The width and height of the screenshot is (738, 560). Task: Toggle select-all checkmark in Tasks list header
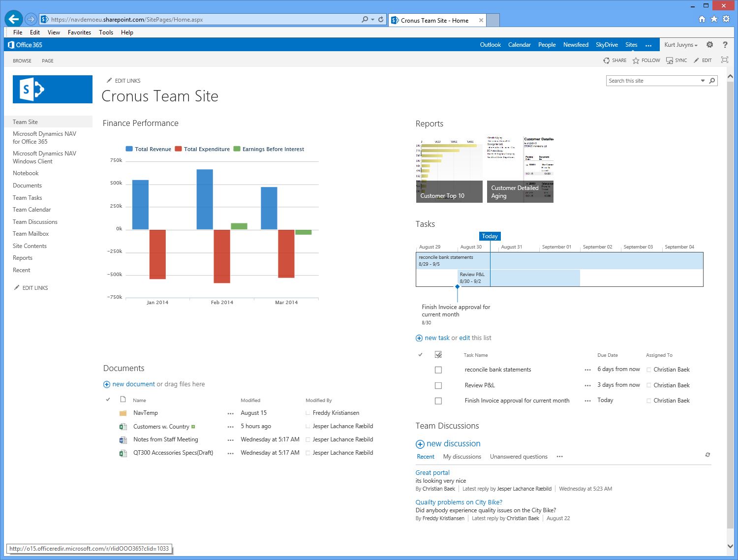pyautogui.click(x=420, y=355)
